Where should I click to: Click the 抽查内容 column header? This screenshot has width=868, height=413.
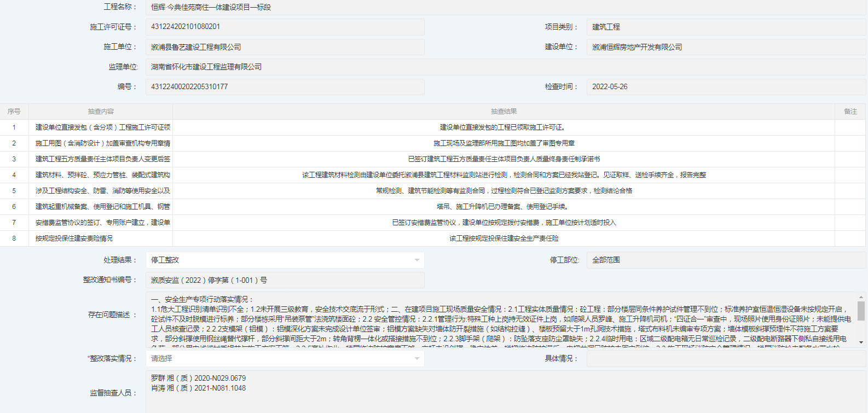coord(101,112)
